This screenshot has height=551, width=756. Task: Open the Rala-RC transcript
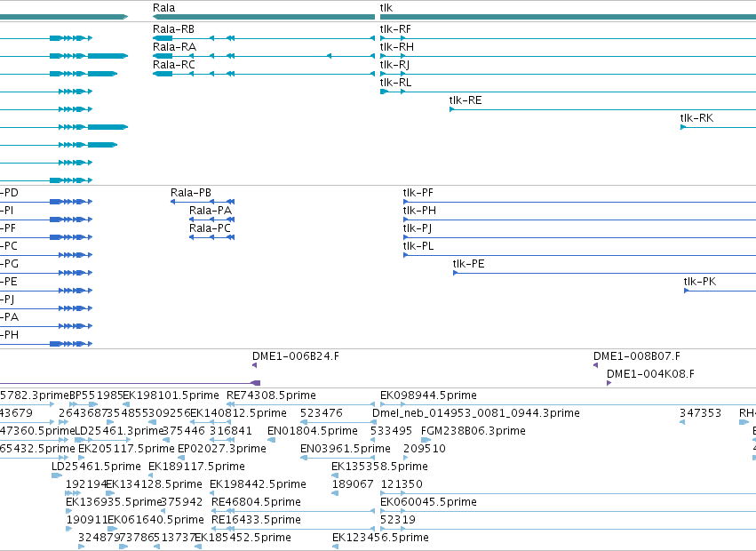point(174,65)
